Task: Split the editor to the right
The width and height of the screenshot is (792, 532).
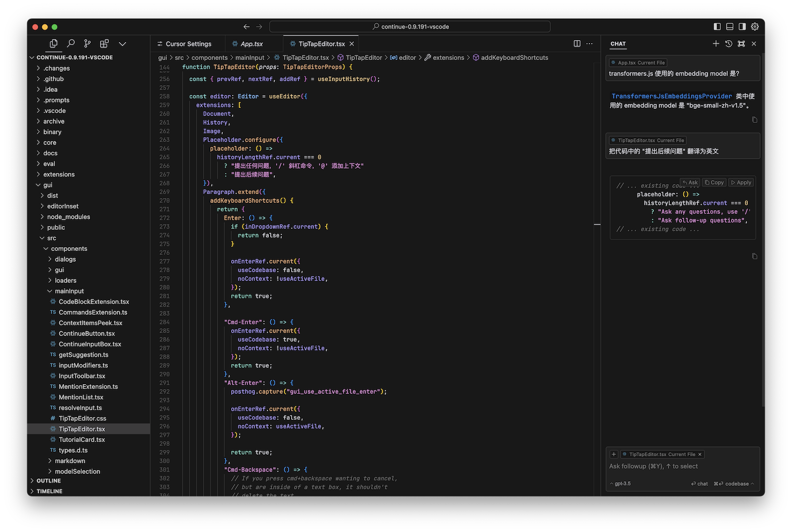Action: click(577, 44)
